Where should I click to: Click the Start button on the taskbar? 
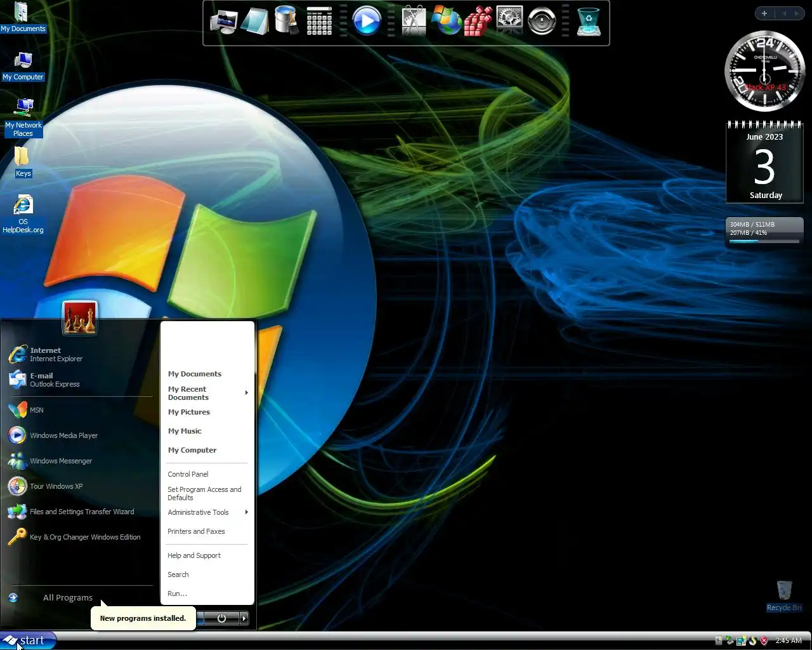28,640
